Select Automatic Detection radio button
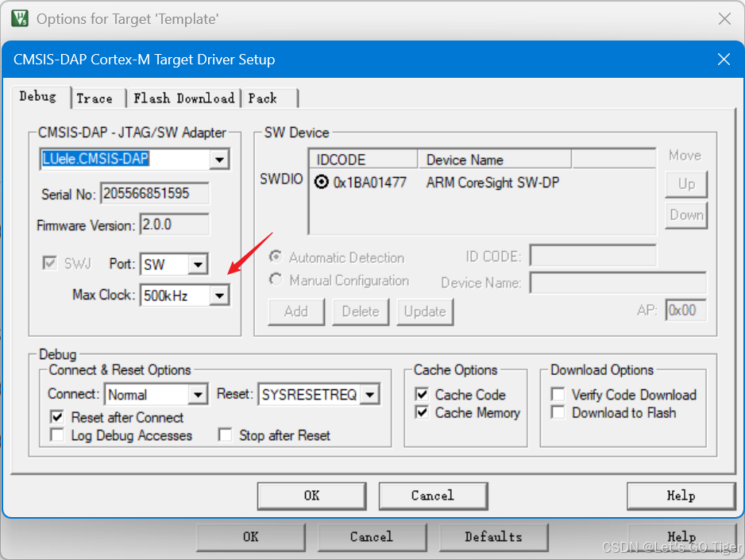This screenshot has width=745, height=560. click(276, 257)
